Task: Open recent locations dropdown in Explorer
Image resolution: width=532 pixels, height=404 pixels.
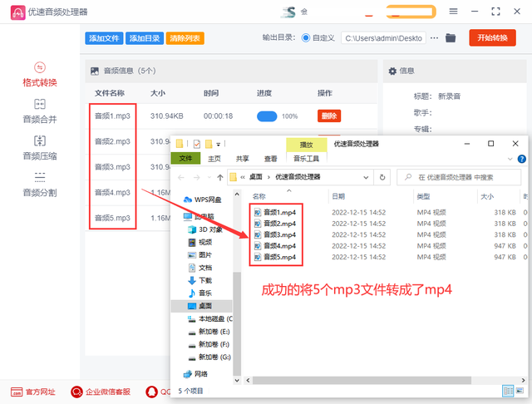Action: click(209, 177)
